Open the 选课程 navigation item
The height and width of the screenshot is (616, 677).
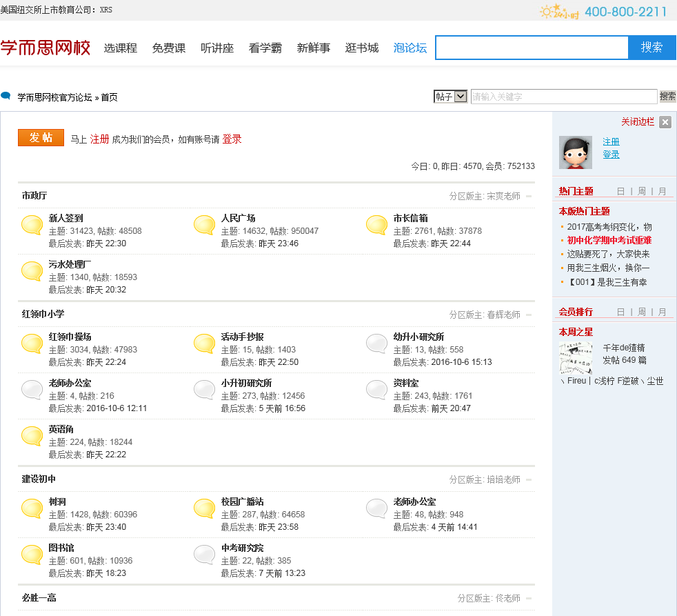click(121, 48)
